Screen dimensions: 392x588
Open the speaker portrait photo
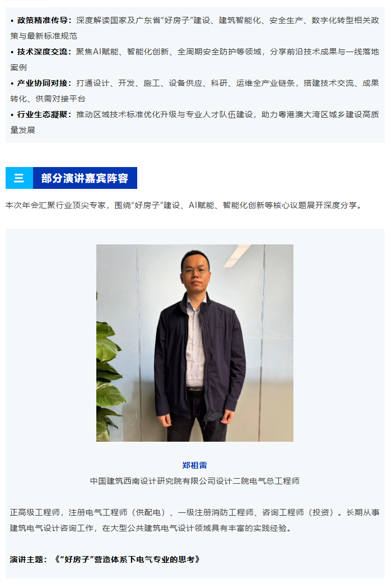click(194, 342)
